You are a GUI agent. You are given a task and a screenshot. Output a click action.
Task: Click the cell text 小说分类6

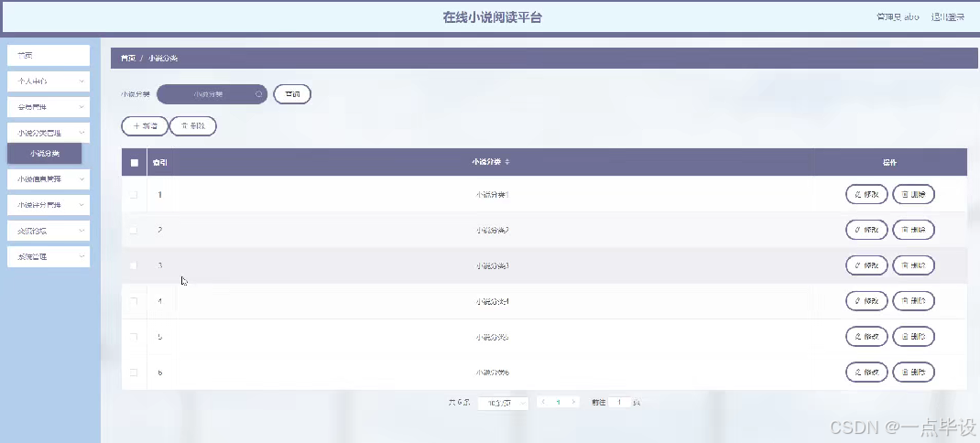point(493,373)
